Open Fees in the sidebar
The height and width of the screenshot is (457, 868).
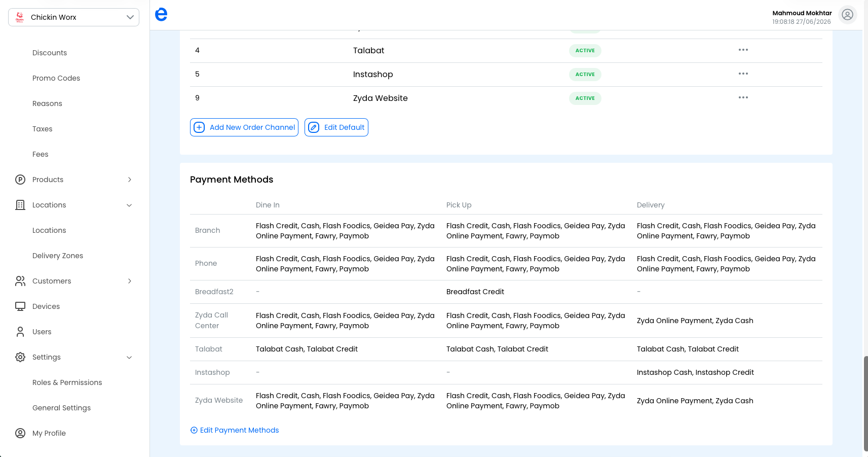(x=41, y=154)
